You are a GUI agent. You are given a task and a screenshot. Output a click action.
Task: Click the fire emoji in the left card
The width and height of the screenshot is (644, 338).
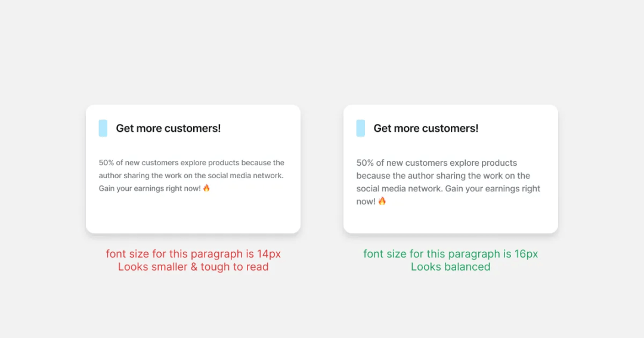(x=206, y=188)
